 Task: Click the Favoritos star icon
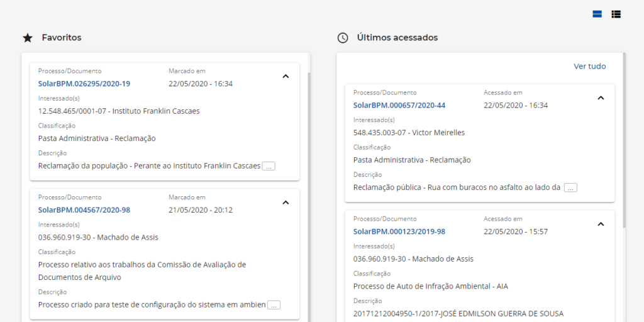click(28, 38)
